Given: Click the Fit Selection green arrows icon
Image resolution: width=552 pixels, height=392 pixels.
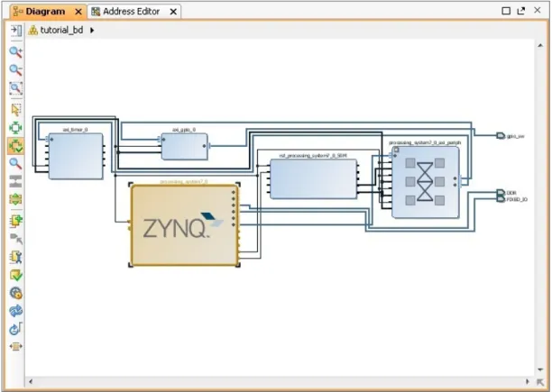Looking at the screenshot, I should tap(16, 128).
